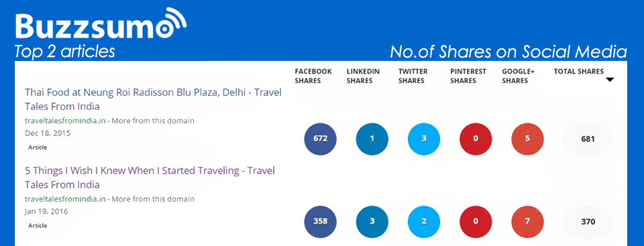Click the Facebook shares circle showing 672
The image size is (644, 246).
321,139
